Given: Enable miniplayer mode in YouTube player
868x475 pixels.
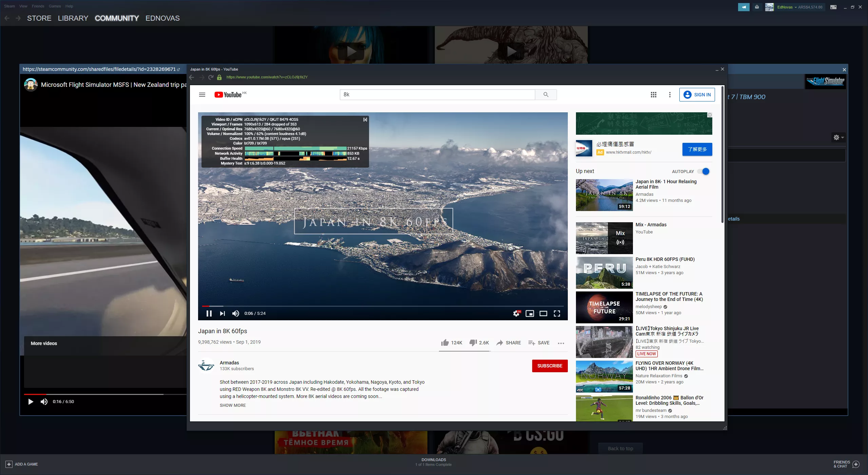Looking at the screenshot, I should (529, 313).
